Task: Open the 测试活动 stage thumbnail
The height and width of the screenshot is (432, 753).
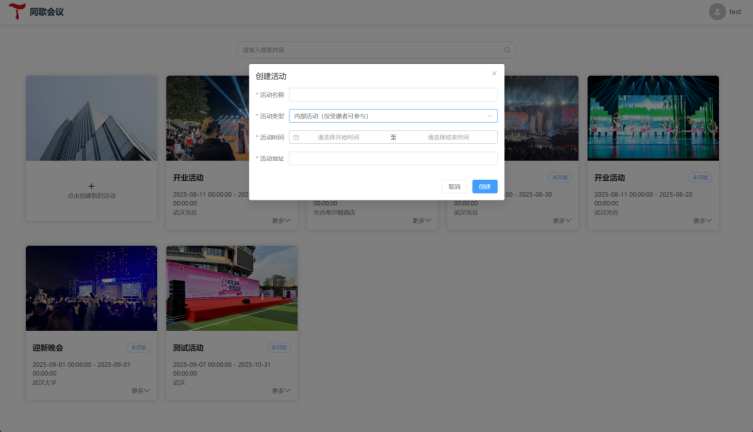Action: (x=232, y=288)
